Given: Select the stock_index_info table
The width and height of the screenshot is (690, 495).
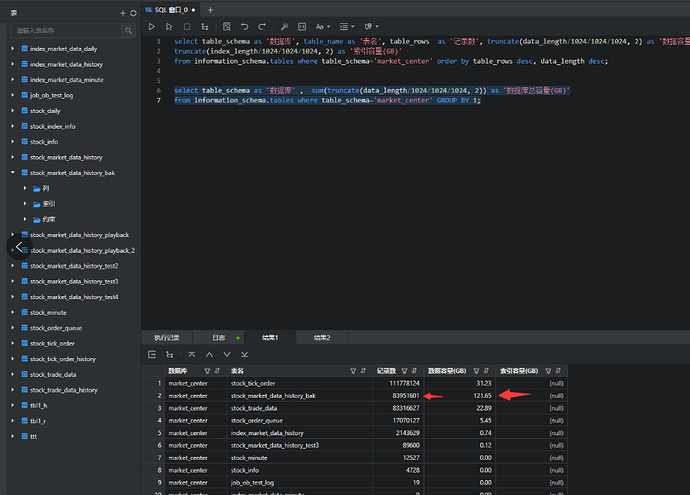Looking at the screenshot, I should point(53,126).
